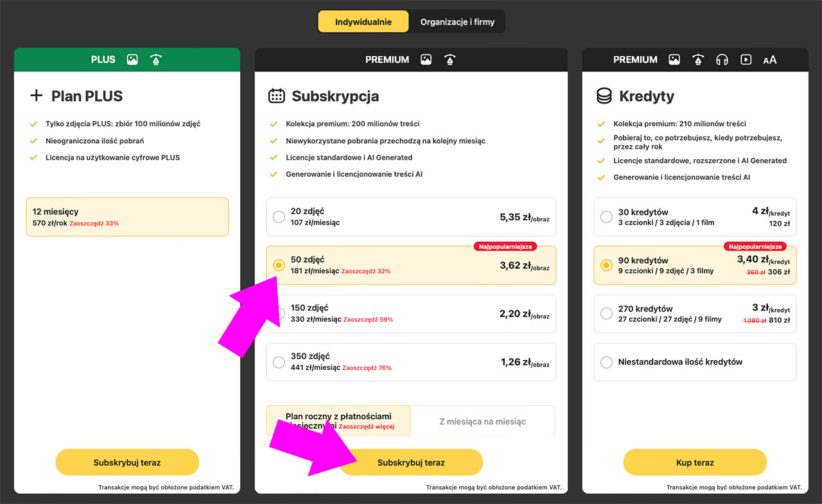This screenshot has width=822, height=504.
Task: Click the vector pen icon in PLUS header
Action: pos(155,60)
